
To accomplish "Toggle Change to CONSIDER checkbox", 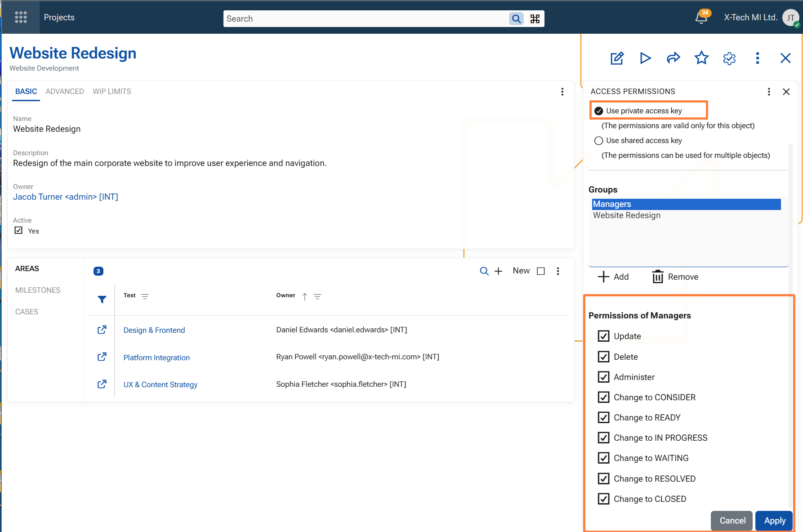I will click(603, 397).
